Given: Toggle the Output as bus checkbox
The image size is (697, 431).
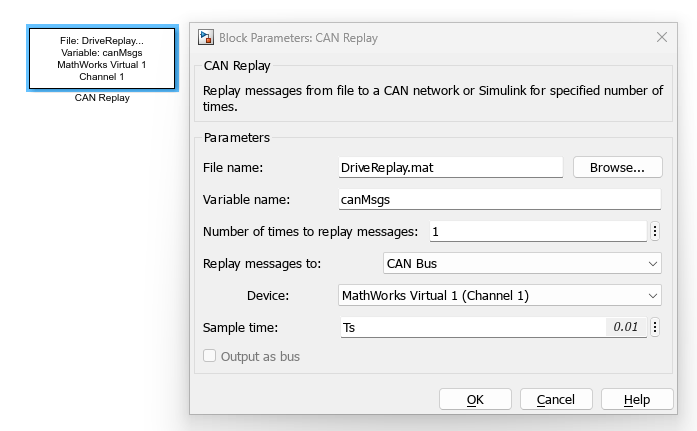Looking at the screenshot, I should [210, 356].
